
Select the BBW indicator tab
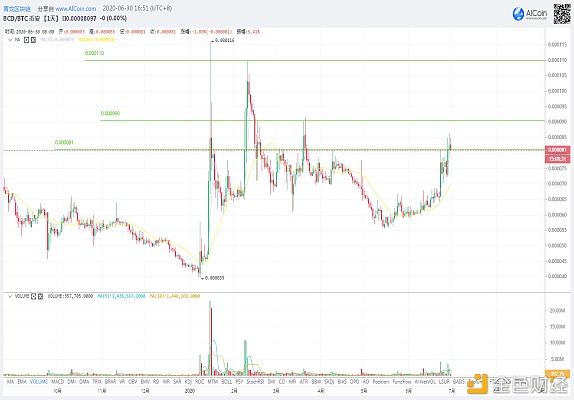coord(316,382)
